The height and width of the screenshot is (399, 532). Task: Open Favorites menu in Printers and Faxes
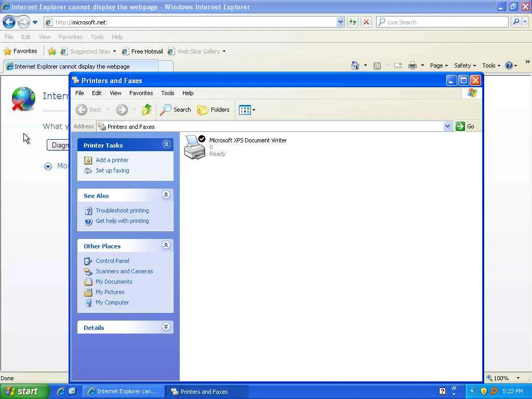pyautogui.click(x=141, y=93)
